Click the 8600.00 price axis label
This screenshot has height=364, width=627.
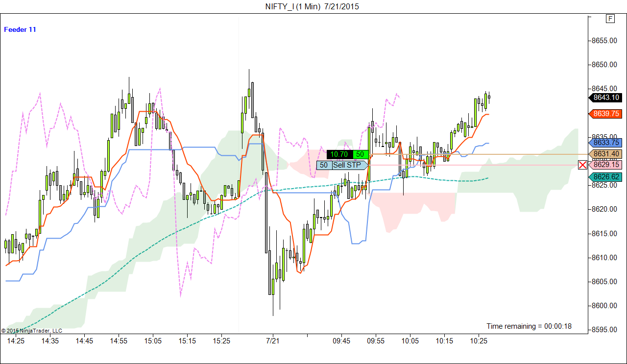coord(605,306)
